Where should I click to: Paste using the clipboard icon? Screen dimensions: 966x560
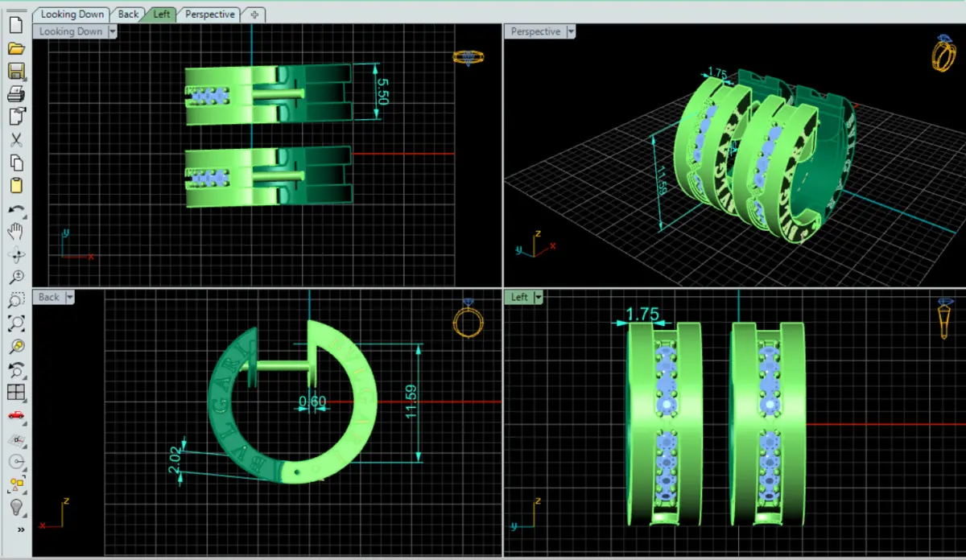[x=15, y=186]
